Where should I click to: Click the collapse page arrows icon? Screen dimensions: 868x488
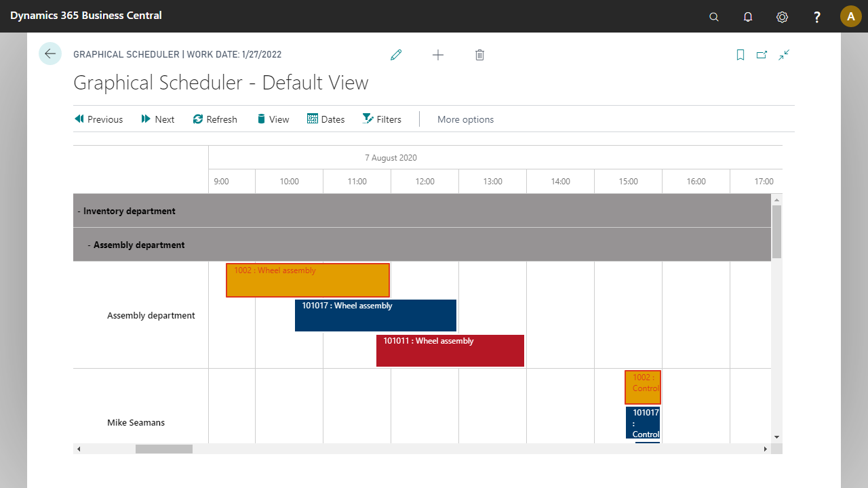coord(784,55)
